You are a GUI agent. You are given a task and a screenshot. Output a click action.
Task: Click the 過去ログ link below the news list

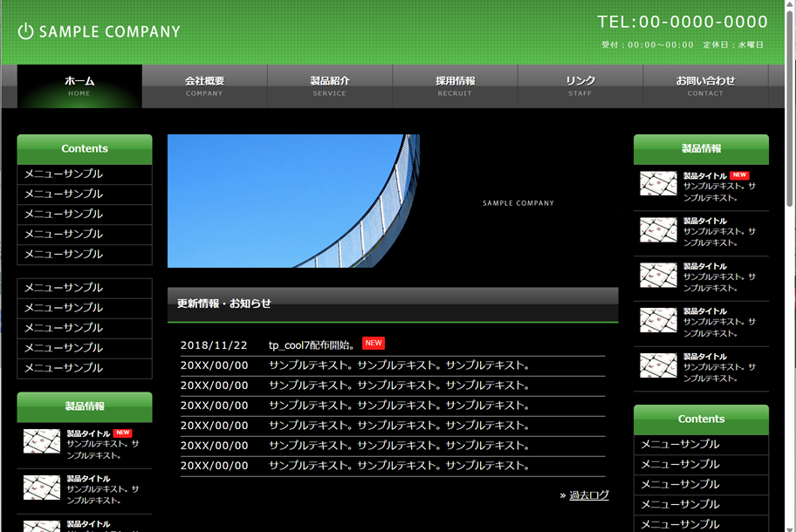click(589, 495)
